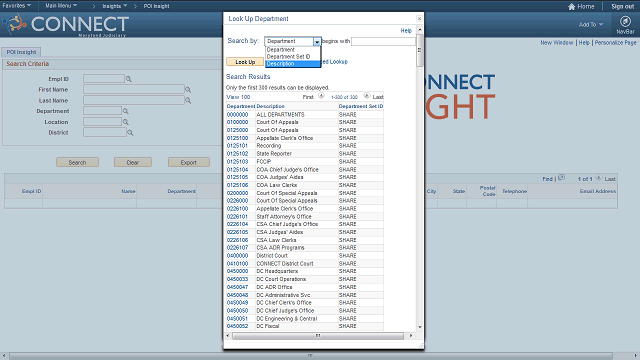Open the Search by dropdown arrow
The height and width of the screenshot is (360, 640).
tap(317, 42)
